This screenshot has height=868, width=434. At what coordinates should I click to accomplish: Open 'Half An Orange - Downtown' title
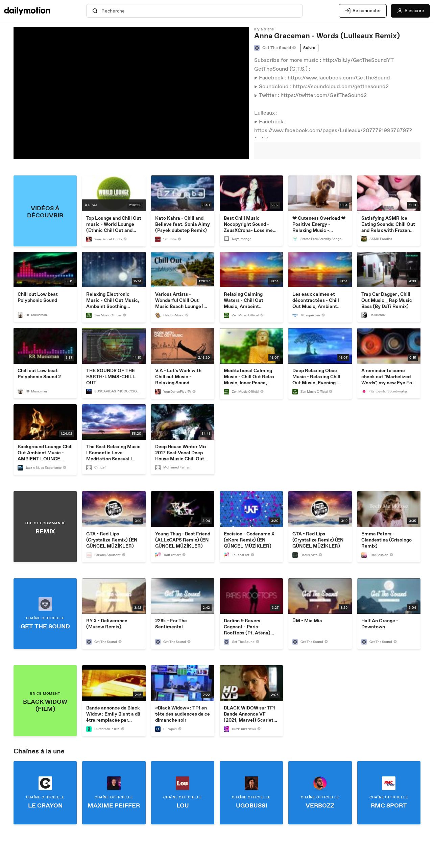pyautogui.click(x=380, y=624)
